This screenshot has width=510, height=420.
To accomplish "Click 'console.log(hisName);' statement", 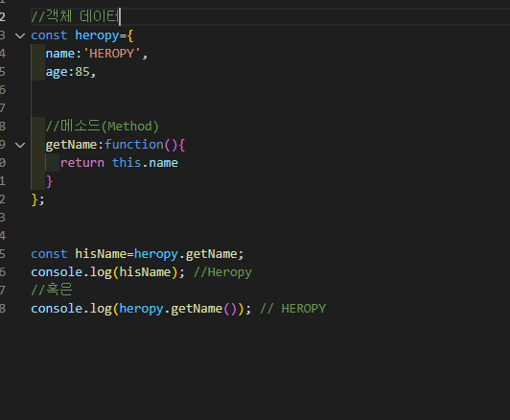I will (108, 272).
